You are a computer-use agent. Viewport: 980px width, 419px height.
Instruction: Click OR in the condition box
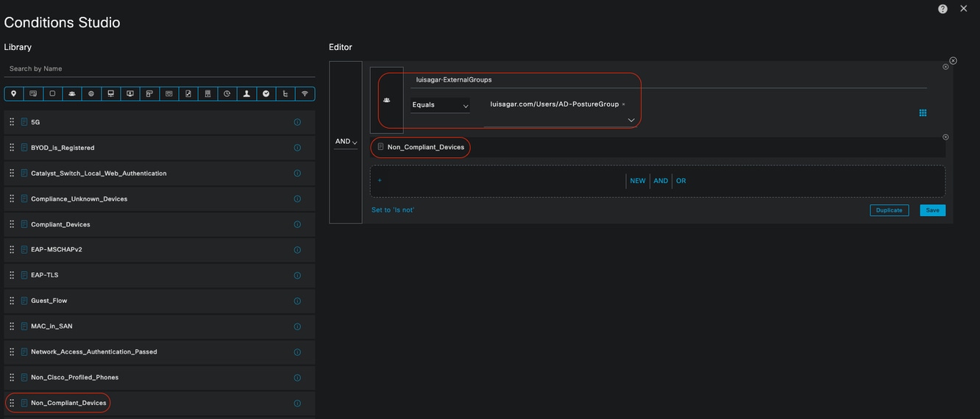click(681, 181)
